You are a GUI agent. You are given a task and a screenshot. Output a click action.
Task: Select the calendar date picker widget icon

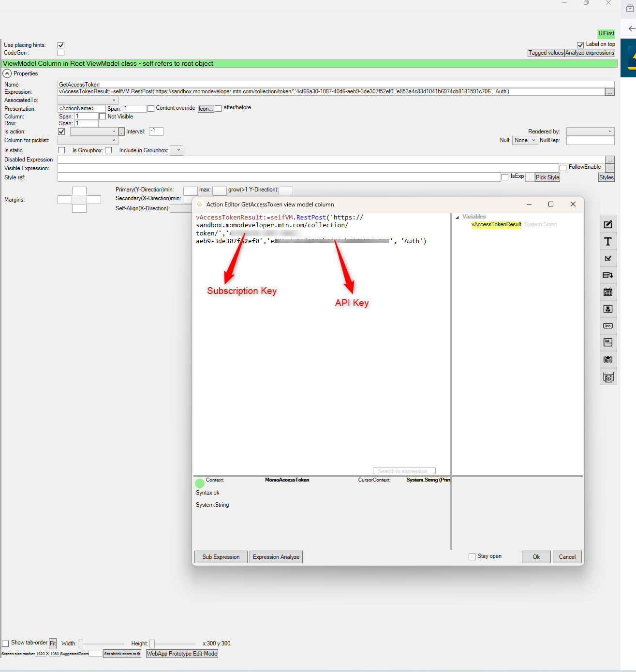point(608,292)
